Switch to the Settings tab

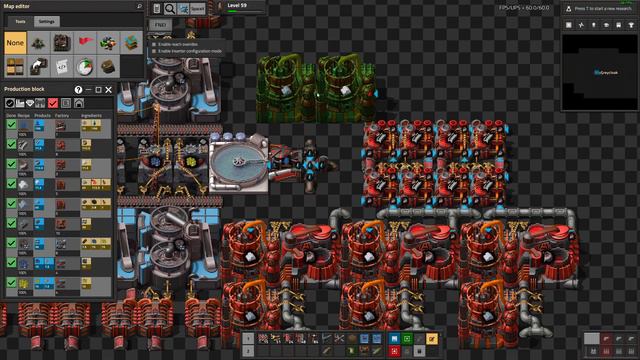click(47, 22)
